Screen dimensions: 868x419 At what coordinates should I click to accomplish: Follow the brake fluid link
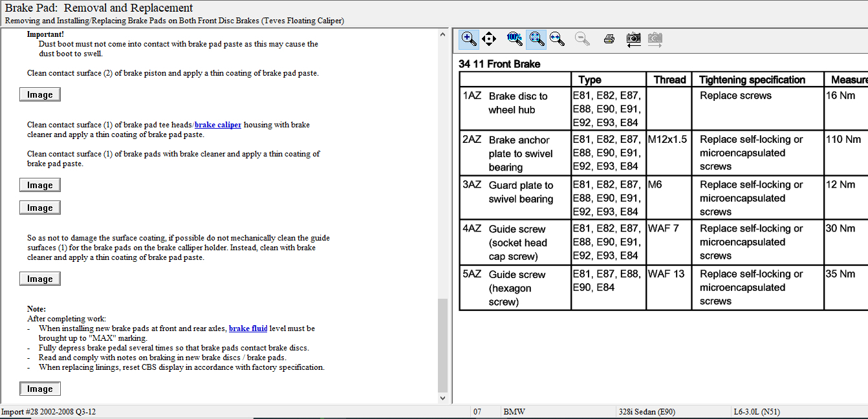pos(248,328)
